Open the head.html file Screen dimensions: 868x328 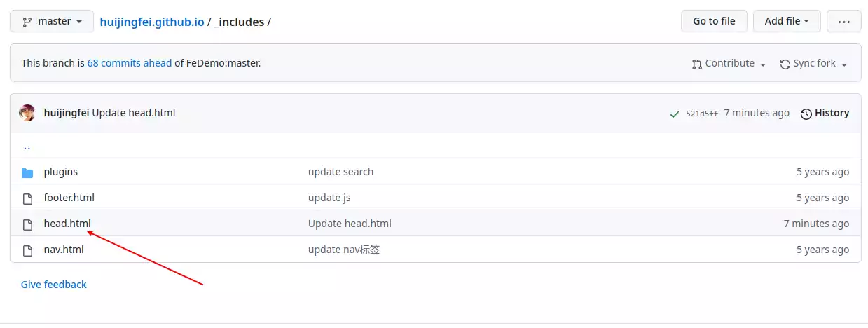[67, 224]
